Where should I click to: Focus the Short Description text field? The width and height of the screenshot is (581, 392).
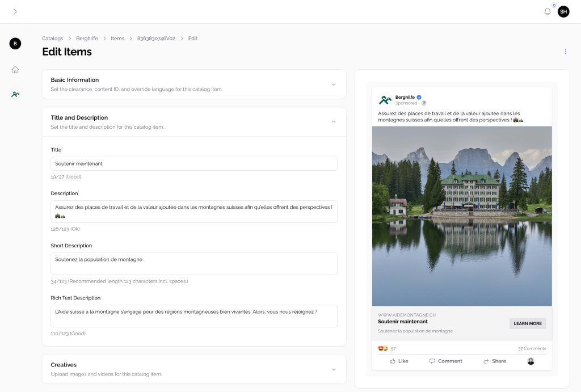(193, 264)
